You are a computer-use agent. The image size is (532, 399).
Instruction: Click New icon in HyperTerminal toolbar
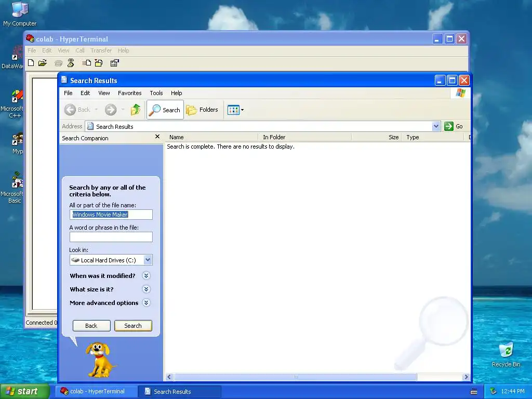(x=31, y=63)
